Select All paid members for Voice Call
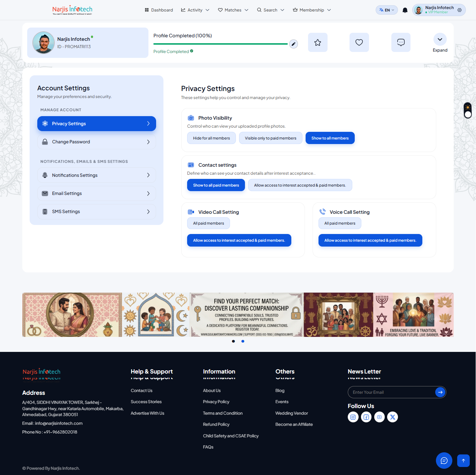 340,223
